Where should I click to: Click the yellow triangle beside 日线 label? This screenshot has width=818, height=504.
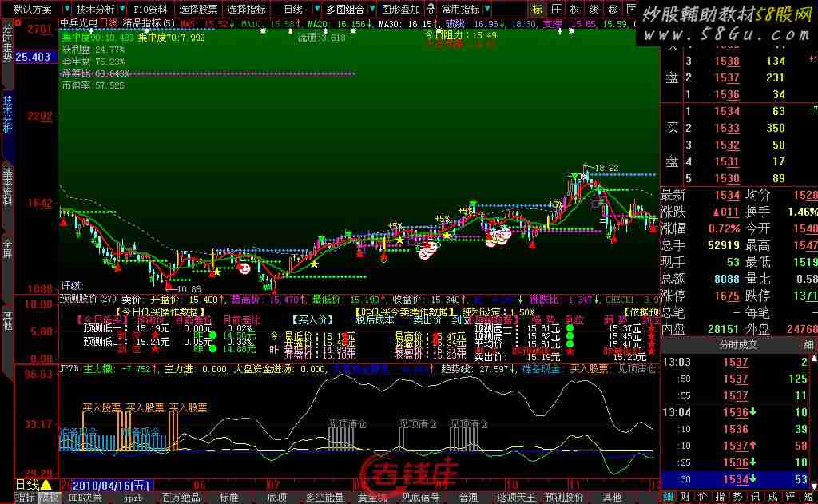tap(46, 485)
